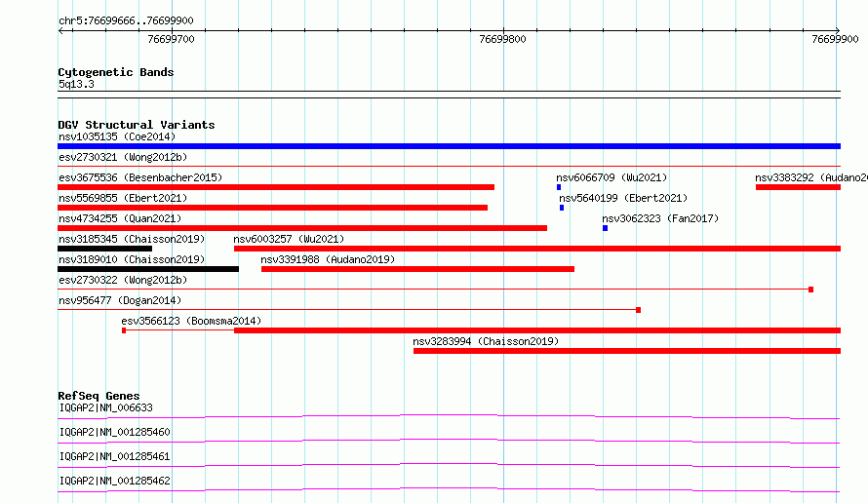868x503 pixels.
Task: Click the red end marker of nsv956477
Action: pyautogui.click(x=638, y=310)
